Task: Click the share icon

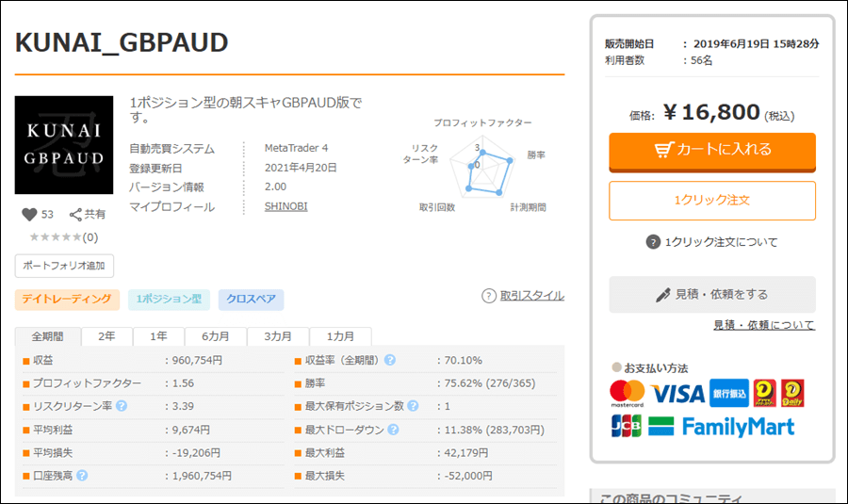Action: click(x=76, y=215)
